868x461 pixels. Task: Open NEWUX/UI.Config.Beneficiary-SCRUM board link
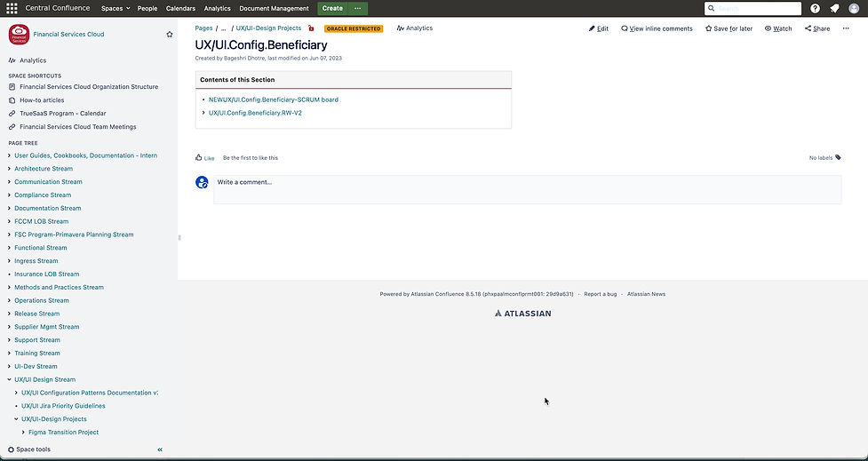(x=274, y=99)
